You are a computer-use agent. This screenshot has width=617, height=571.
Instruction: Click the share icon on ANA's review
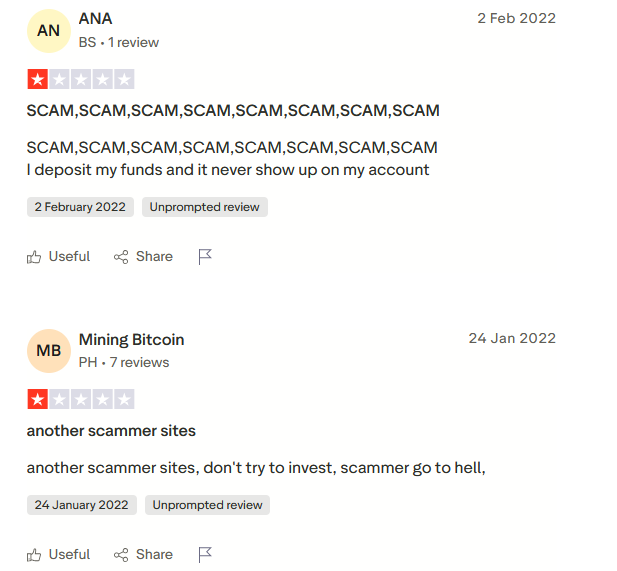pos(121,257)
